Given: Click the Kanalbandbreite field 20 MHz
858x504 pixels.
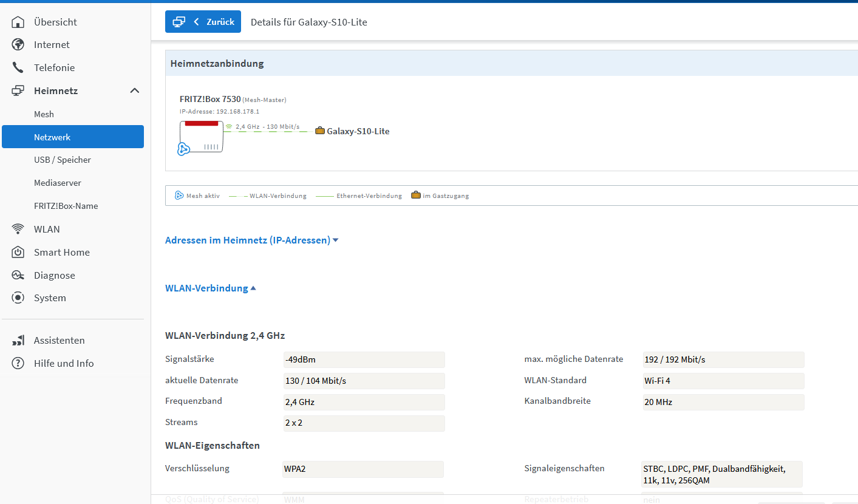Looking at the screenshot, I should pyautogui.click(x=723, y=402).
